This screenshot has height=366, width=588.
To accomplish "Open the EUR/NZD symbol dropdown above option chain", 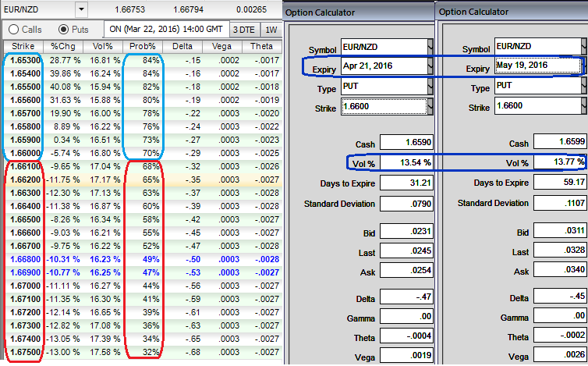I will [82, 9].
